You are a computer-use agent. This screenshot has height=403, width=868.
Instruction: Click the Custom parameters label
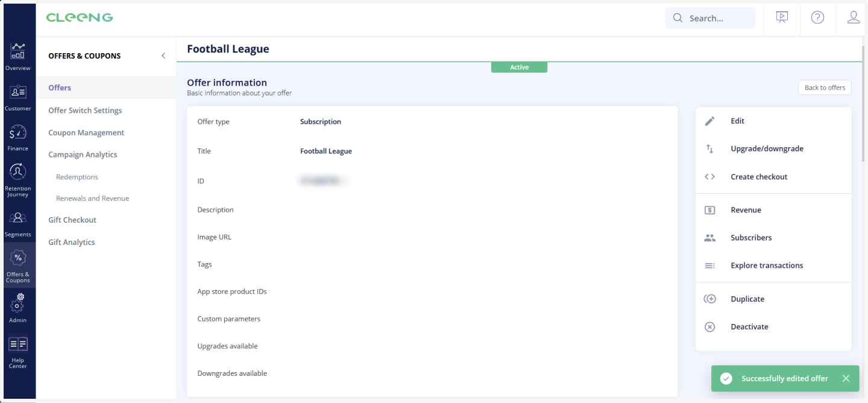coord(229,319)
